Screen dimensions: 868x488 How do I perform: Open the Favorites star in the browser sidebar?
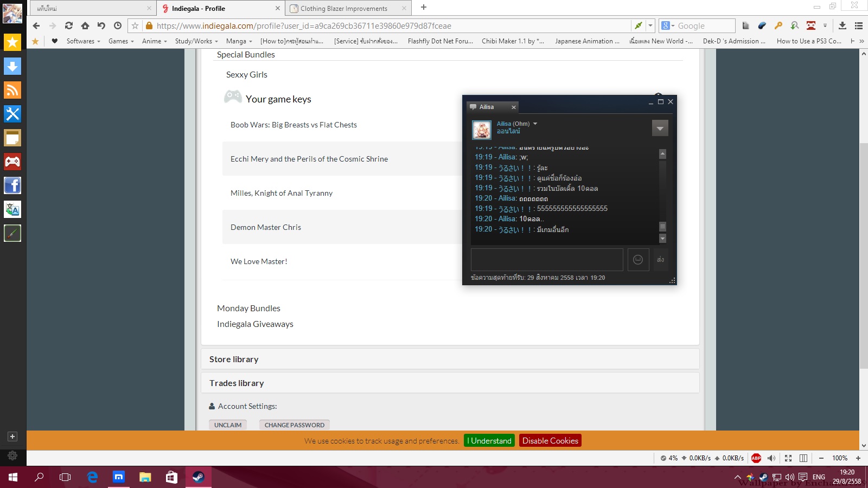point(12,42)
